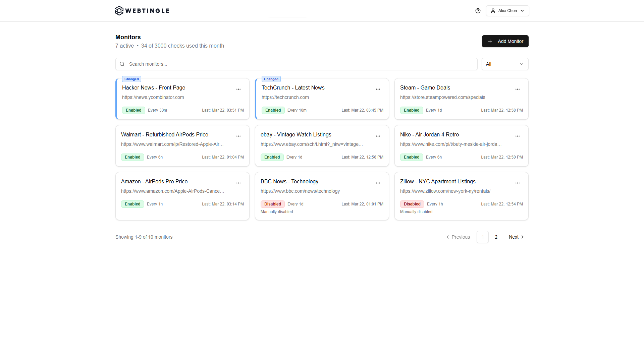Screen dimensions: 644x362
Task: Open Zillow - NYC Apartment Listings title
Action: 438,181
